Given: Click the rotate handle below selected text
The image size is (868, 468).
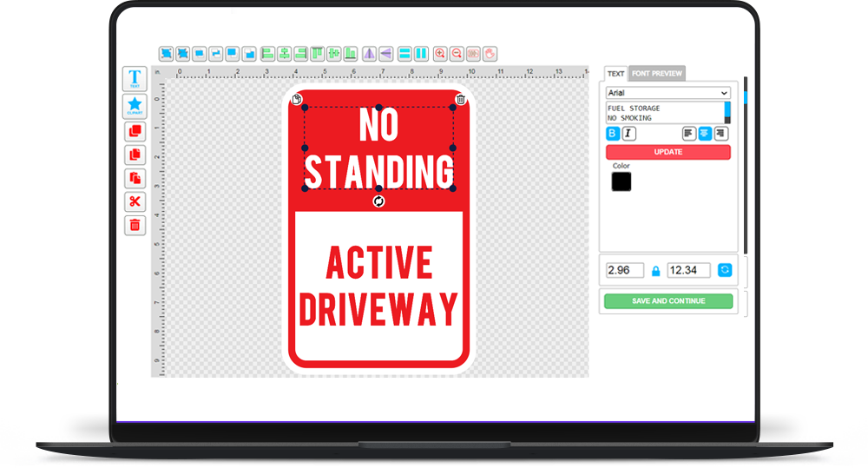Looking at the screenshot, I should coord(378,201).
